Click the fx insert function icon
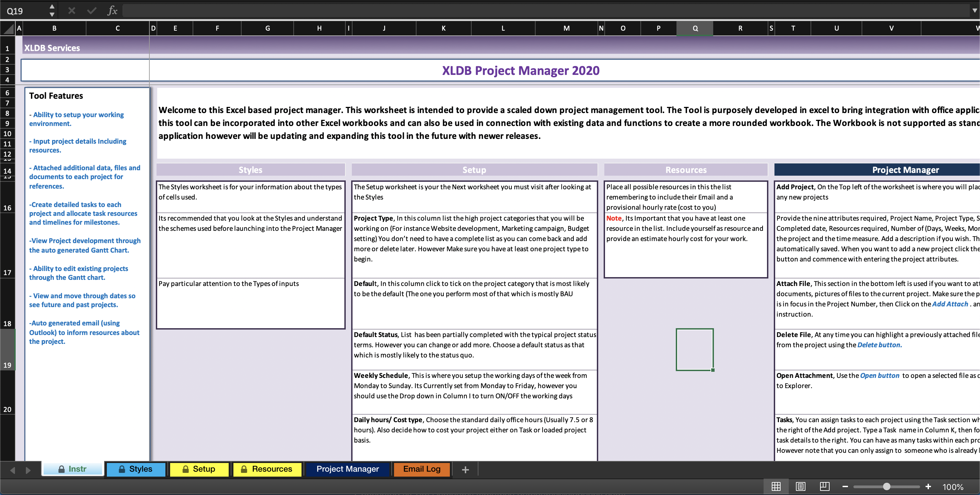Screen dimensions: 980x495 (112, 11)
